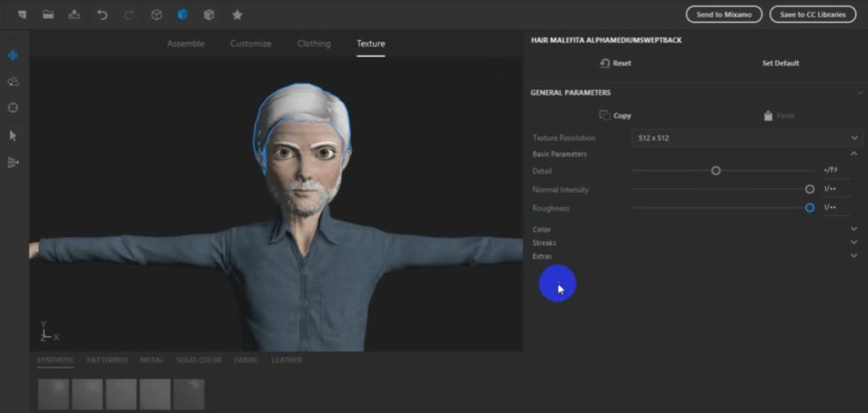Click the HAIR MALEFITA ALPHAMEDIUMSWEPTBACK title
The image size is (868, 413).
[606, 41]
